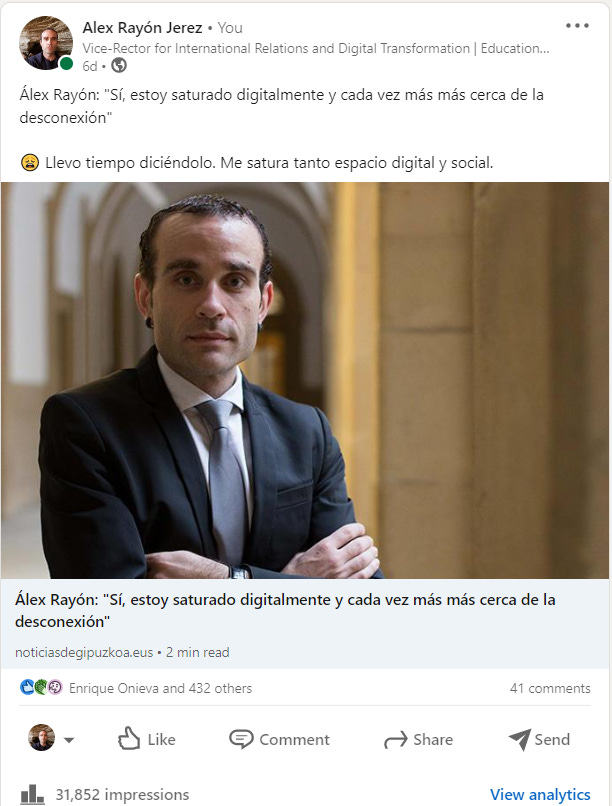Image resolution: width=612 pixels, height=806 pixels.
Task: Click the thumbs-up Like icon
Action: pos(129,739)
